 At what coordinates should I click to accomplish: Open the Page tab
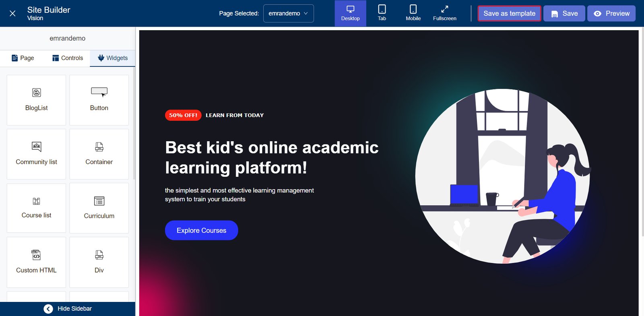point(23,58)
